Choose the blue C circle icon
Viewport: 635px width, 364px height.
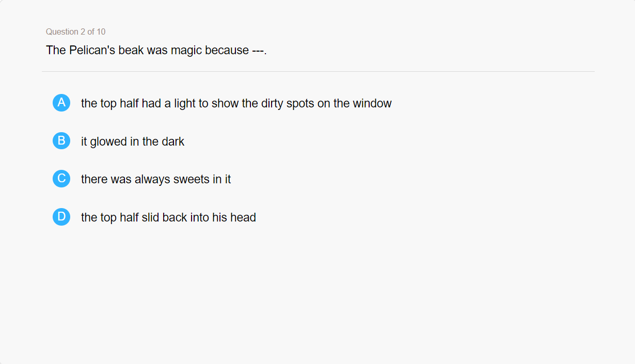click(61, 179)
